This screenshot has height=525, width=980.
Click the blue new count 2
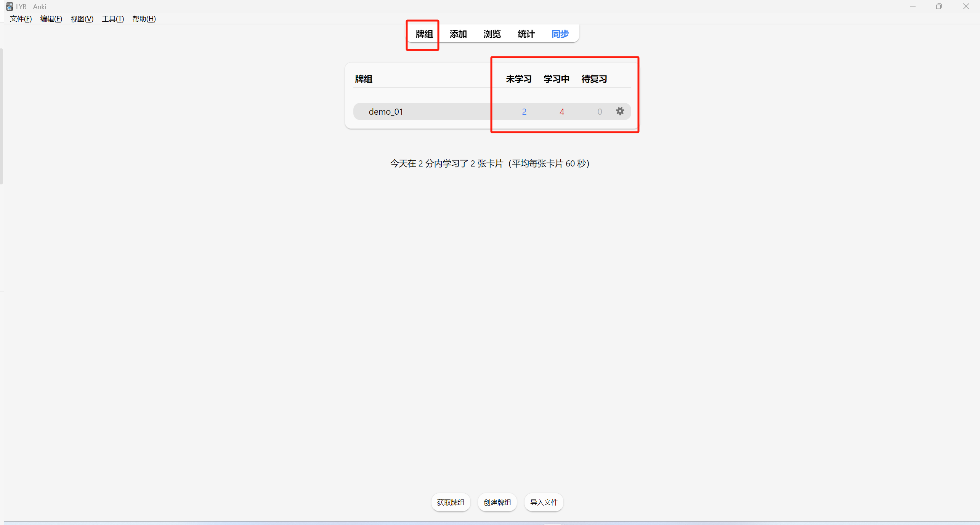coord(524,112)
